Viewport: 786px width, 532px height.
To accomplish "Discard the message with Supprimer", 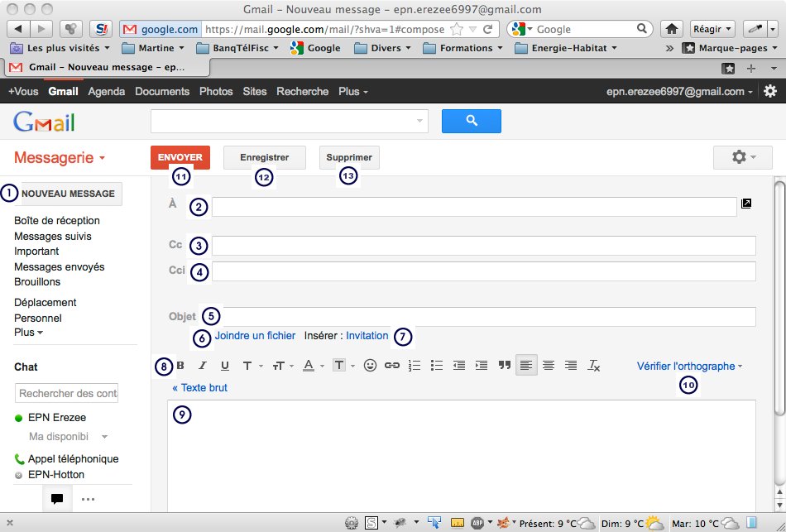I will coord(349,157).
